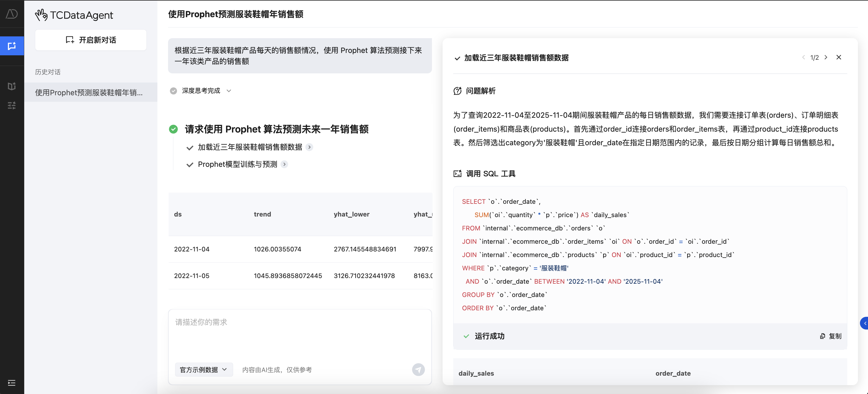Click 开启新对话 button

[x=91, y=40]
